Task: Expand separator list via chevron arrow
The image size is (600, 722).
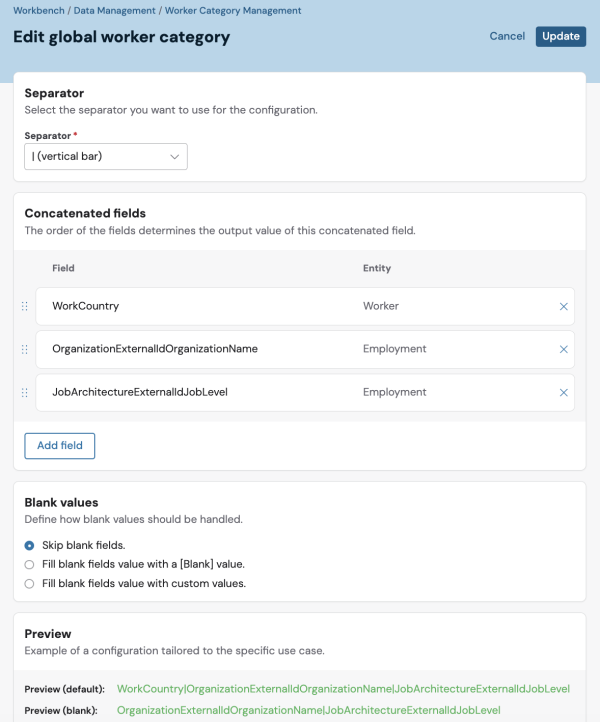Action: pyautogui.click(x=175, y=157)
